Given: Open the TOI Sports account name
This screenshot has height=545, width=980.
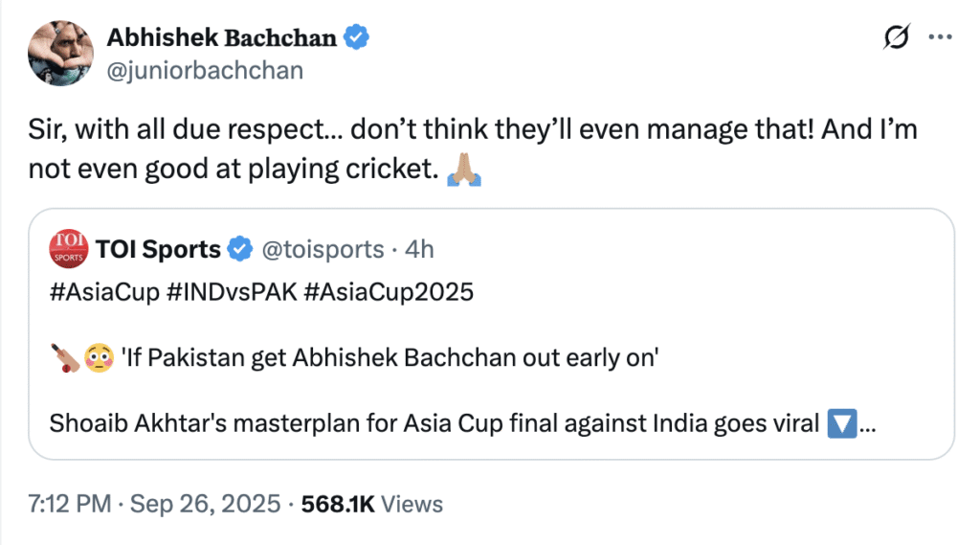Looking at the screenshot, I should click(158, 250).
